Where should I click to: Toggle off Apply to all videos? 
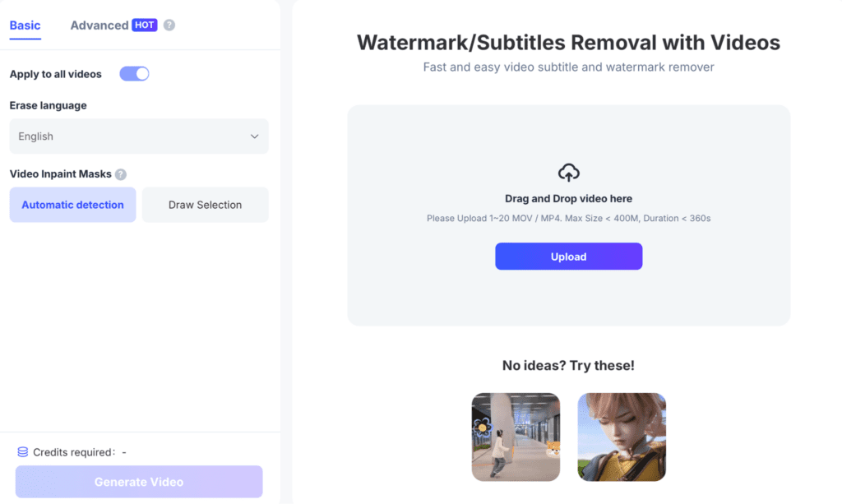click(x=133, y=73)
